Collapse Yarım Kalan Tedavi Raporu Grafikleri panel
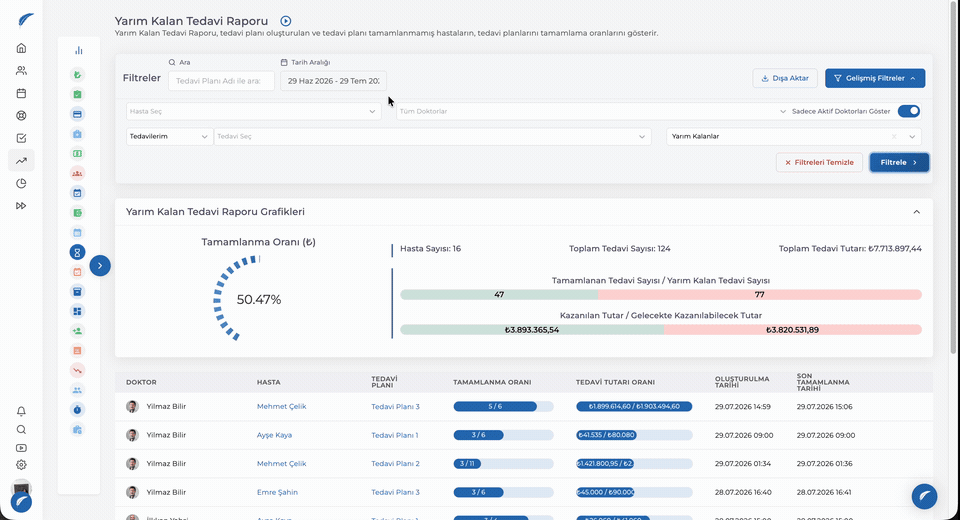The height and width of the screenshot is (520, 960). click(x=917, y=212)
